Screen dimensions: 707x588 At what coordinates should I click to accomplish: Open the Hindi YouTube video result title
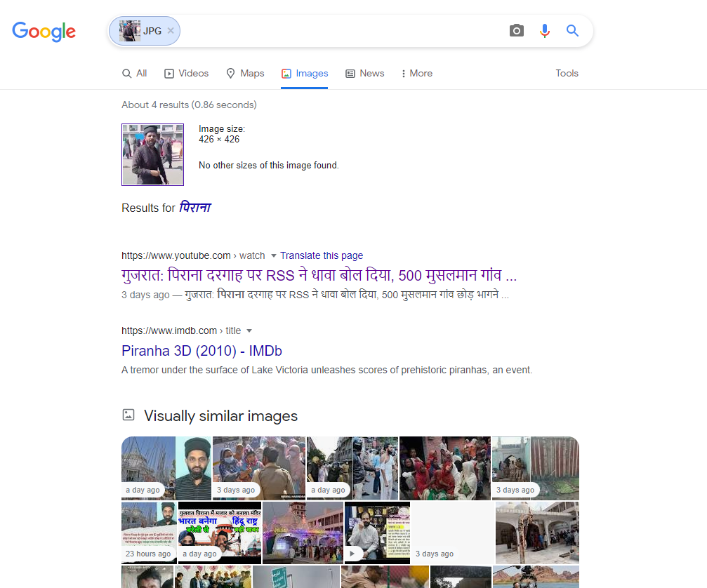319,276
